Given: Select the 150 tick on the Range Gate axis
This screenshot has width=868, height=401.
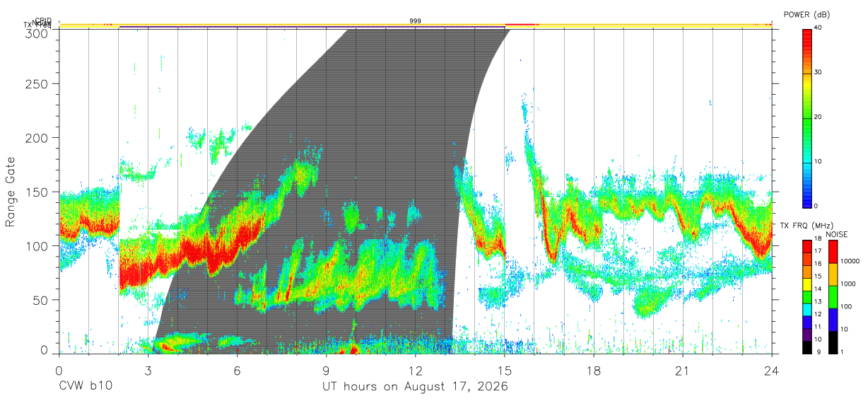Looking at the screenshot, I should 38,192.
